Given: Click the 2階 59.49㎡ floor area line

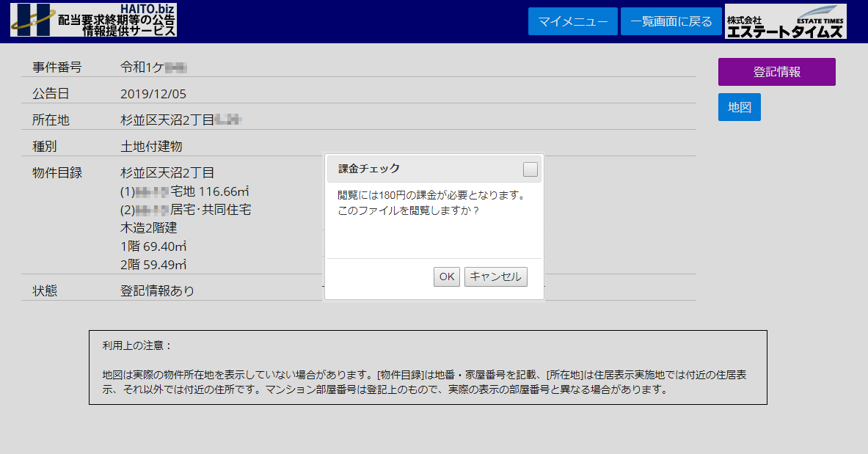Looking at the screenshot, I should point(153,264).
